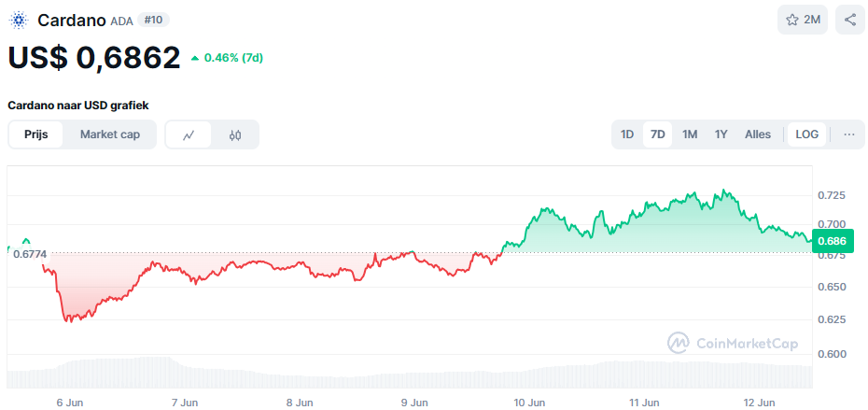Click the ADA ticker symbol

[121, 21]
